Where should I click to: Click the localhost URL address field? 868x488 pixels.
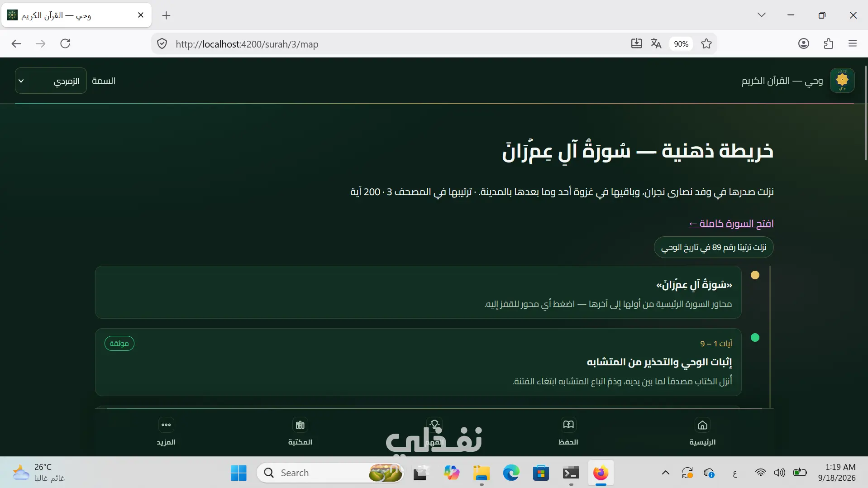(x=398, y=44)
